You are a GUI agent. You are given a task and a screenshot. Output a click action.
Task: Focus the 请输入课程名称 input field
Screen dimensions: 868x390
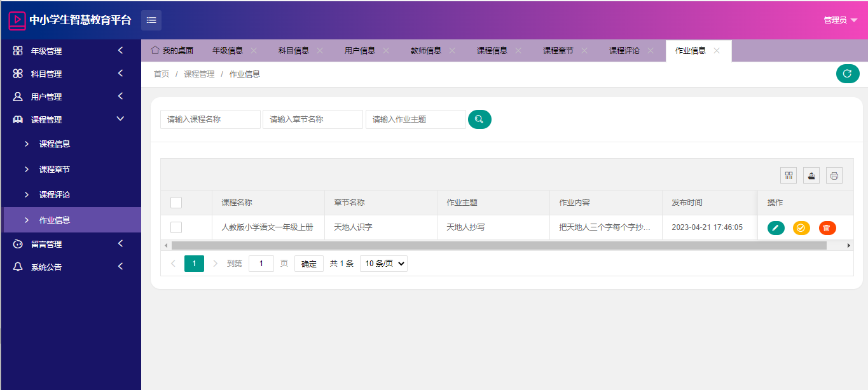pos(210,119)
